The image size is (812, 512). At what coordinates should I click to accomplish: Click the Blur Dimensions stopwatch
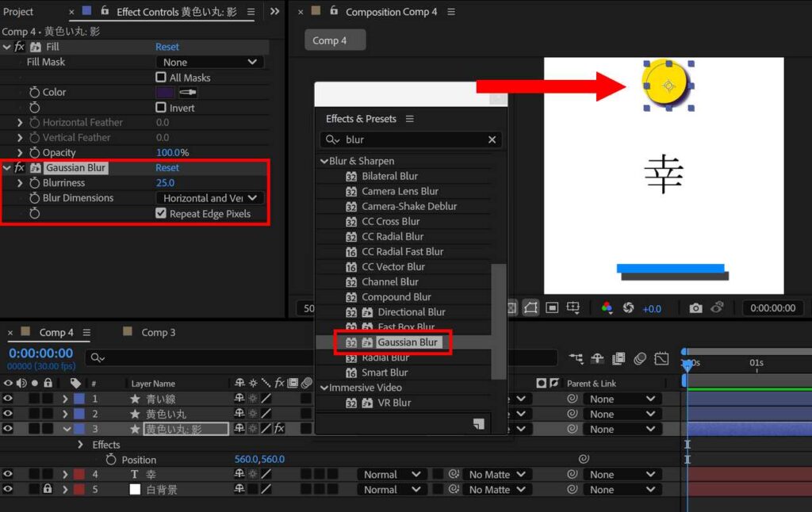click(34, 198)
